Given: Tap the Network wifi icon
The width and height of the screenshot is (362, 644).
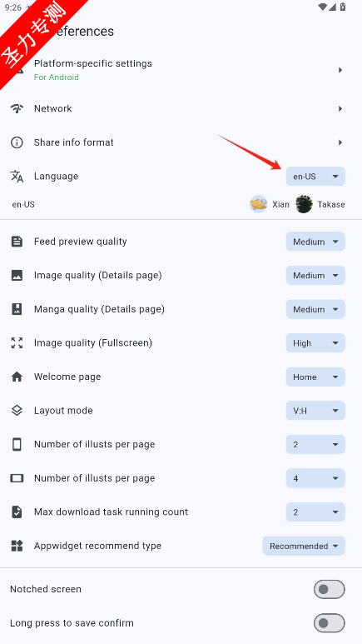Looking at the screenshot, I should click(17, 109).
